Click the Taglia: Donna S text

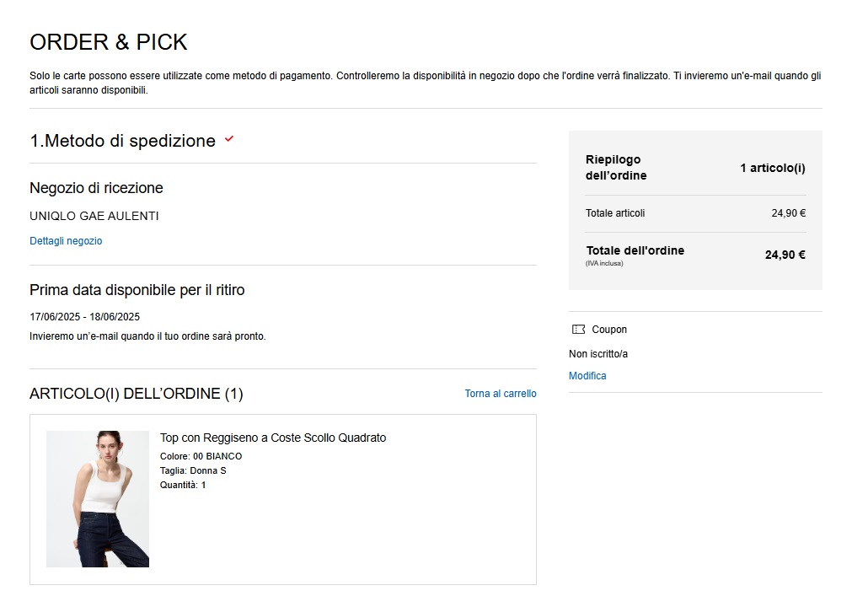(x=193, y=470)
